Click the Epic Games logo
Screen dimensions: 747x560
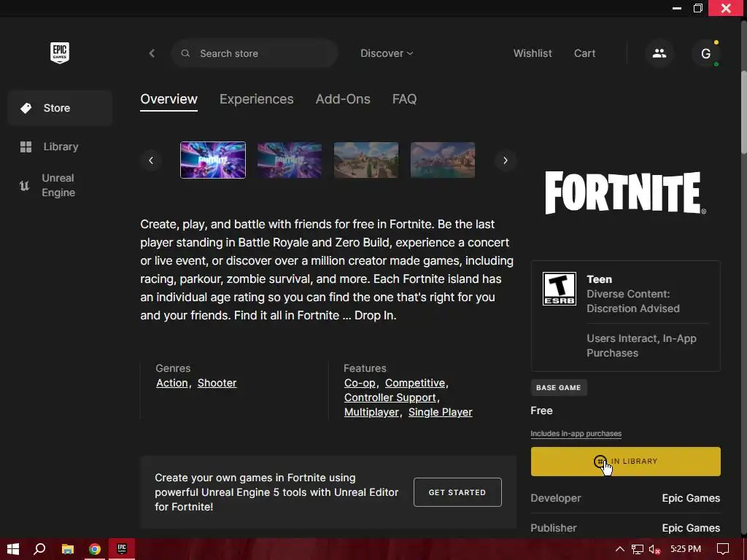point(60,52)
